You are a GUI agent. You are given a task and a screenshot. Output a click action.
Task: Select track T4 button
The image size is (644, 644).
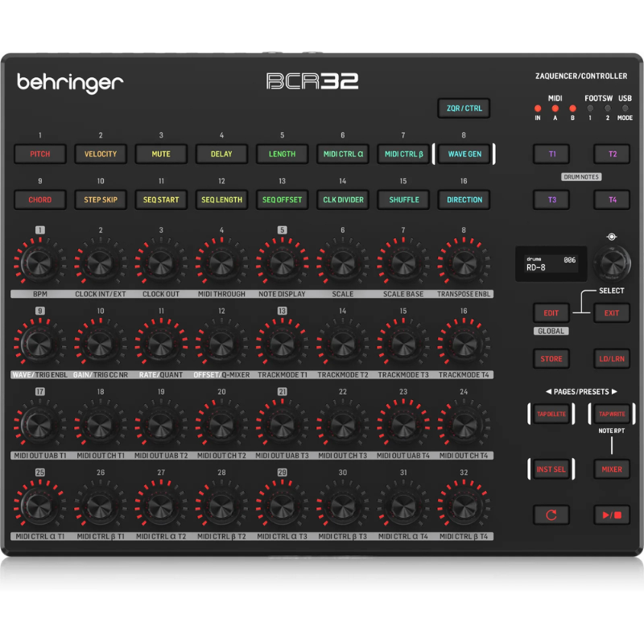pyautogui.click(x=612, y=200)
